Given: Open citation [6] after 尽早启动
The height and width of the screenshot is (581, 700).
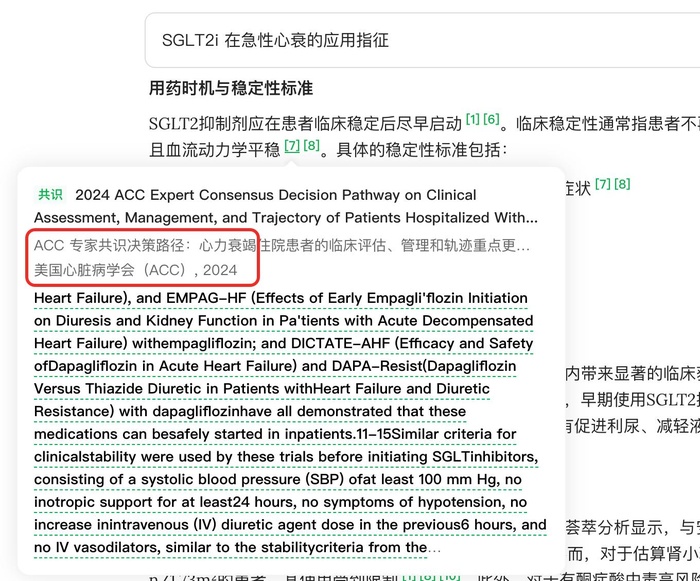Looking at the screenshot, I should 491,119.
